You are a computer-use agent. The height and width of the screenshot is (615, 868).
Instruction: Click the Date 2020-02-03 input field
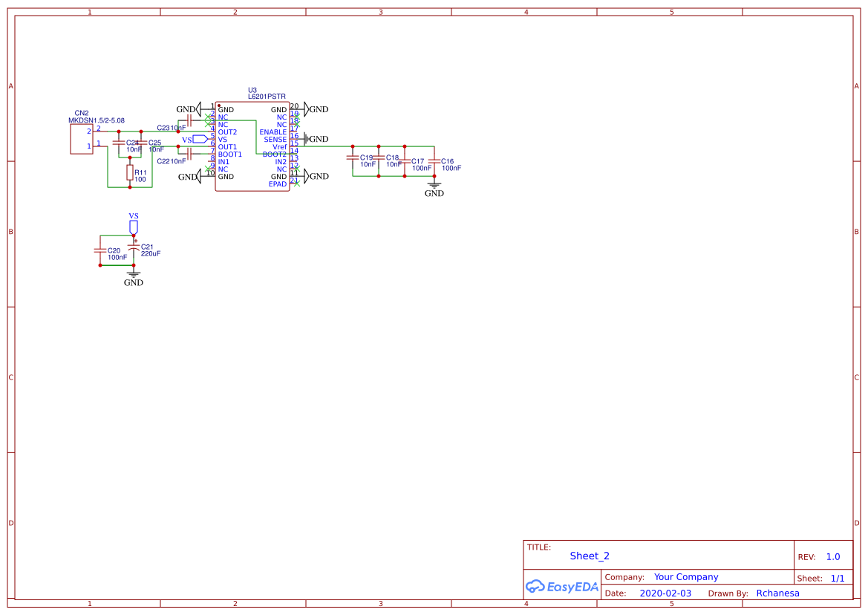[x=665, y=593]
